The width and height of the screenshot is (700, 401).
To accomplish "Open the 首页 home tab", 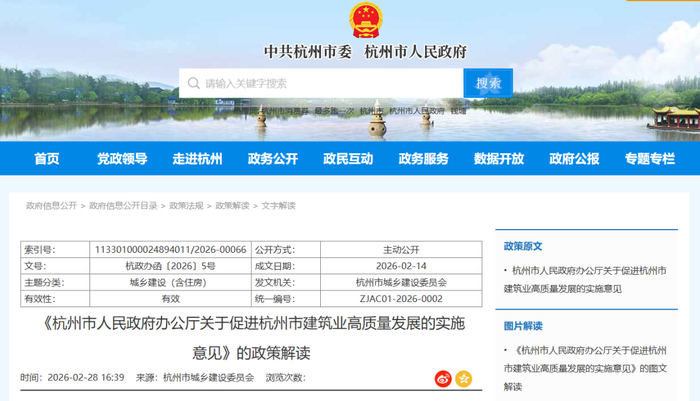I will coord(47,158).
